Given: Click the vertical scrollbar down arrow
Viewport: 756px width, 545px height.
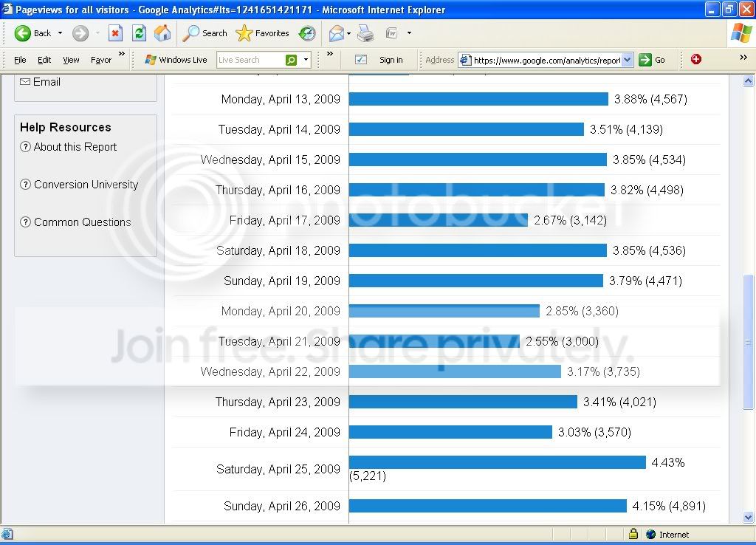Looking at the screenshot, I should (749, 517).
